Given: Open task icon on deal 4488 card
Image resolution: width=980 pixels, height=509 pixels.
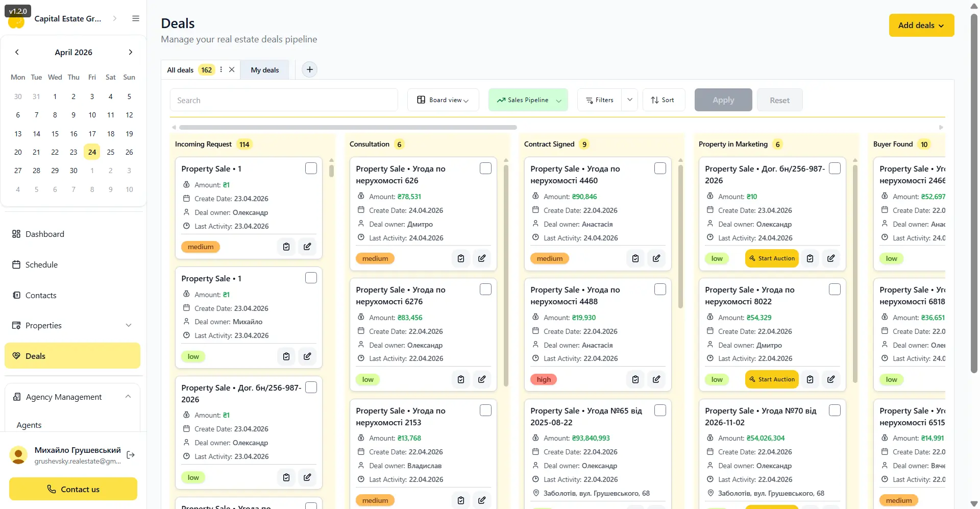Looking at the screenshot, I should click(x=635, y=379).
